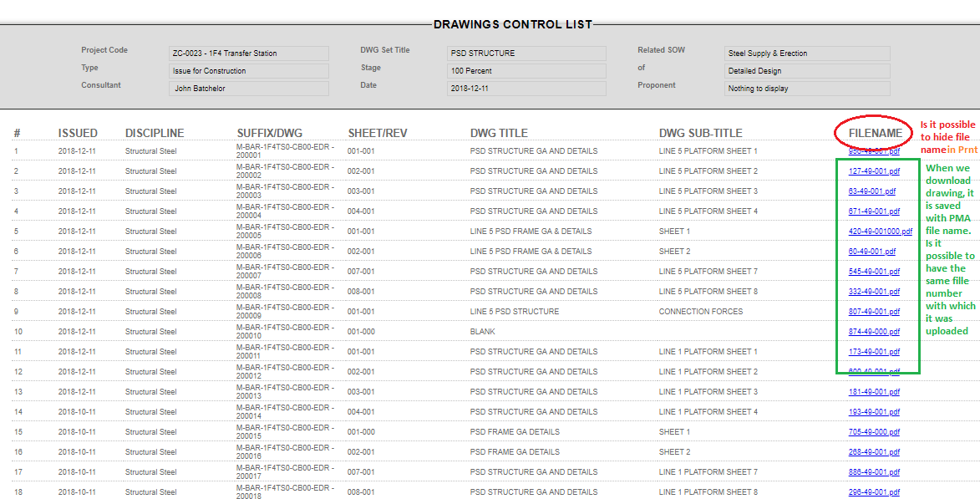Click the Proponent field
This screenshot has height=499, width=980.
pyautogui.click(x=806, y=89)
